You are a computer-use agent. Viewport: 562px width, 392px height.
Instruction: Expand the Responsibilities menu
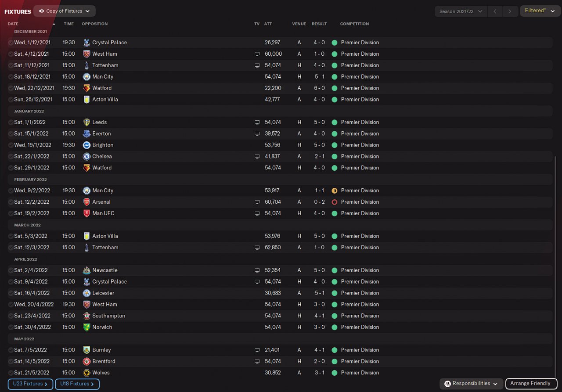(471, 384)
